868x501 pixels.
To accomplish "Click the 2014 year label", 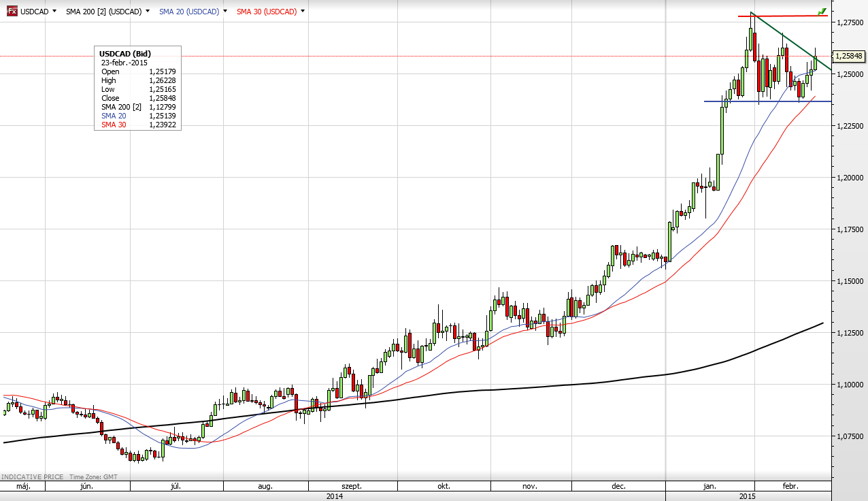I will coord(334,496).
